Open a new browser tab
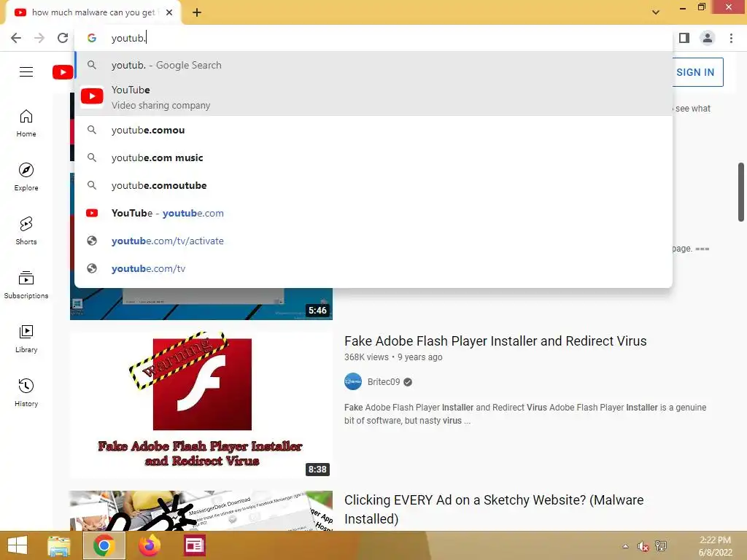Image resolution: width=747 pixels, height=560 pixels. [197, 12]
